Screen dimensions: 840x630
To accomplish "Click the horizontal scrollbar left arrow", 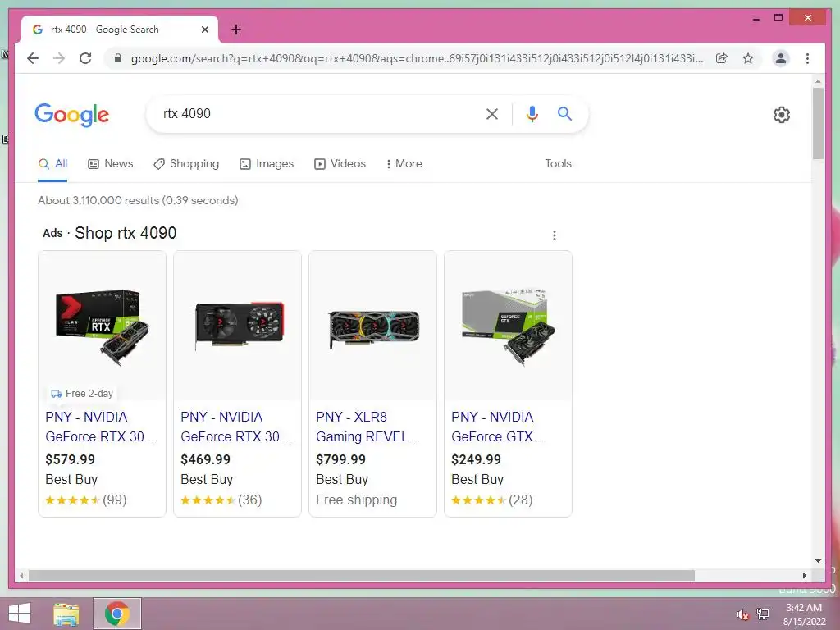I will [x=21, y=575].
